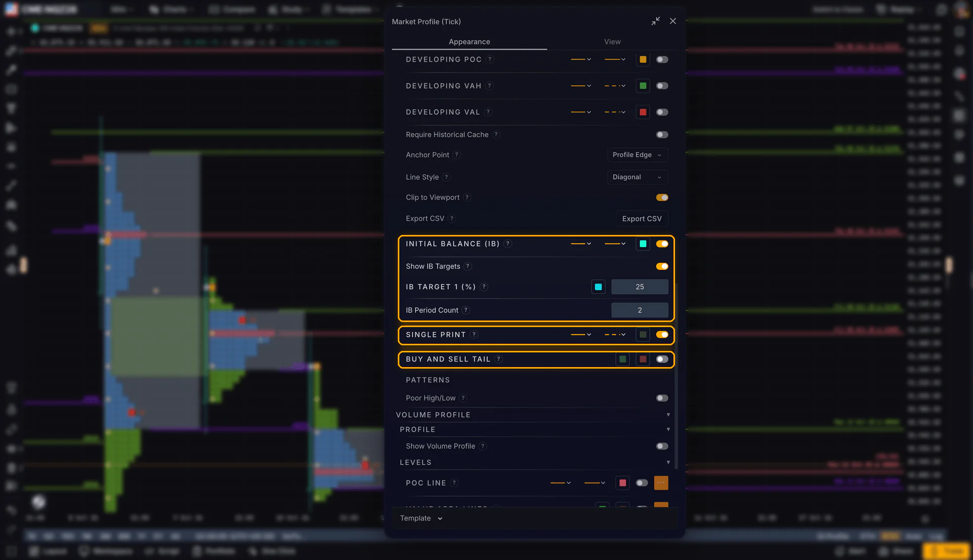
Task: Change Initial Balance cyan color swatch
Action: click(643, 244)
